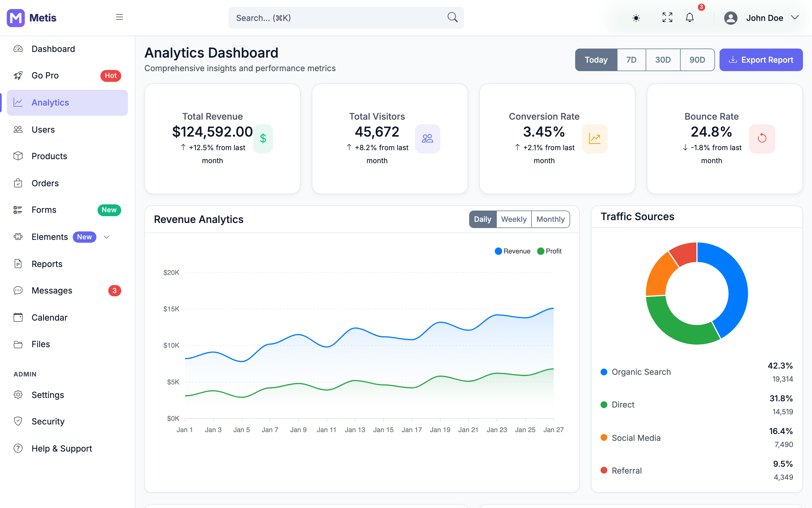Image resolution: width=812 pixels, height=508 pixels.
Task: Open the Dashboard menu item
Action: (x=67, y=49)
